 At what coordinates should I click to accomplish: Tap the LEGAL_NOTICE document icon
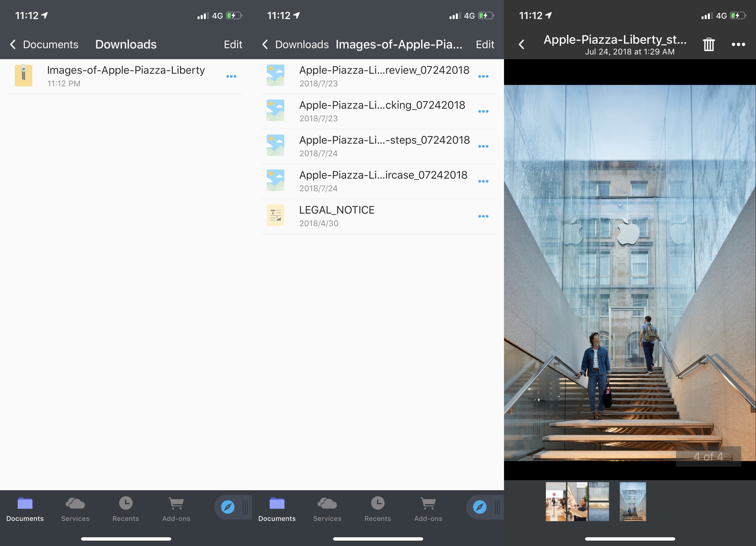[x=275, y=215]
